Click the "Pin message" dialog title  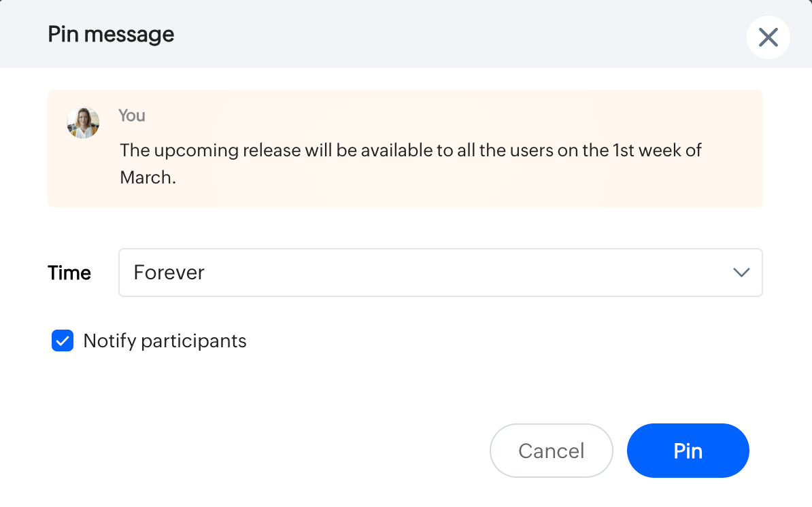click(111, 34)
